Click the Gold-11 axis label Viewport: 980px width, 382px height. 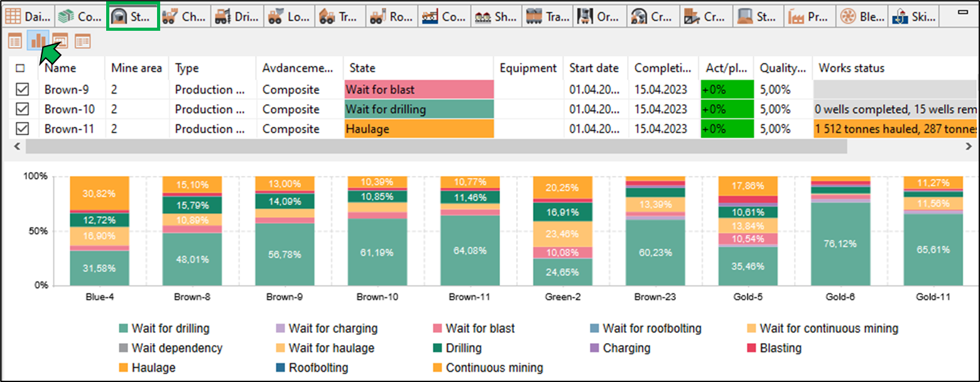pos(933,297)
